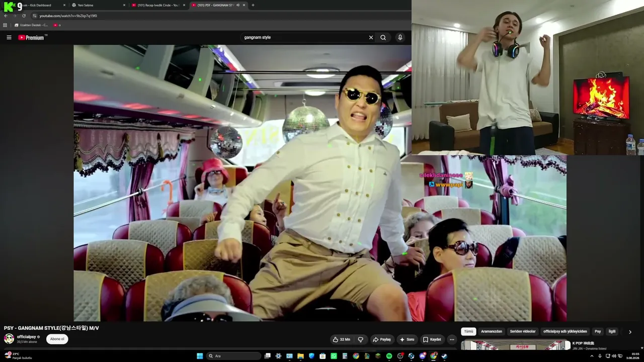Open the officialpsy channel avatar
This screenshot has width=644, height=362.
click(x=9, y=339)
